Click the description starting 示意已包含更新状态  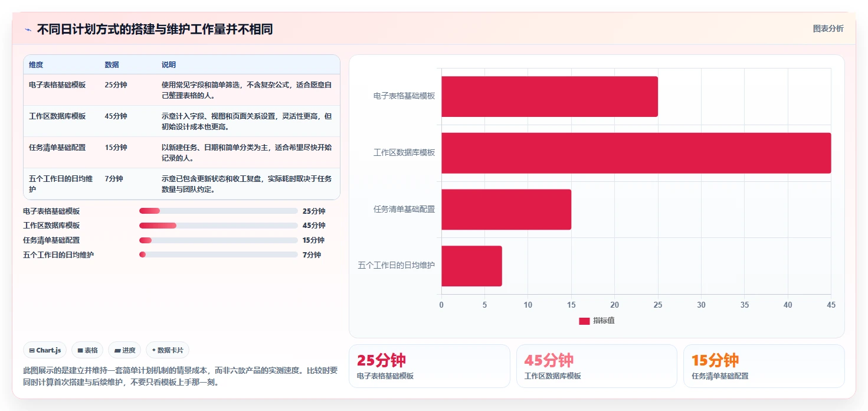tap(247, 184)
